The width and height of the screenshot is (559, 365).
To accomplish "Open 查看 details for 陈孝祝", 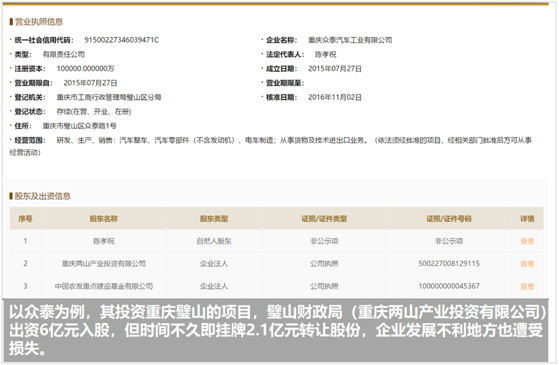I will point(527,241).
